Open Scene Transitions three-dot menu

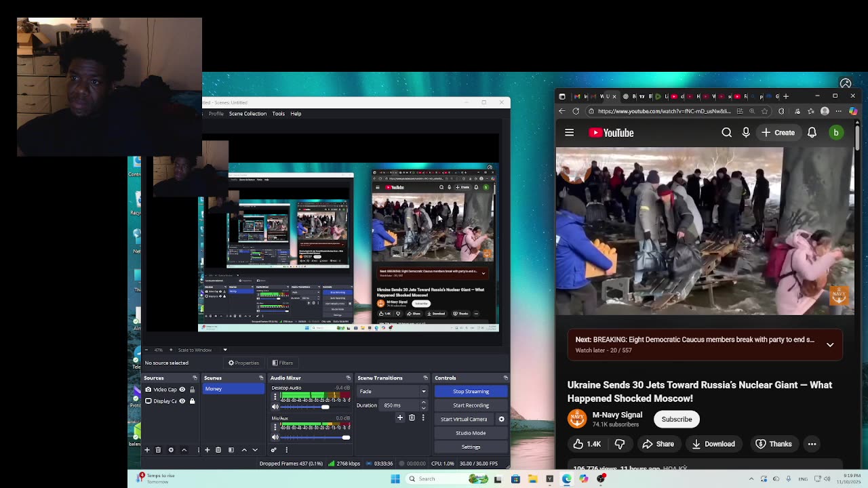pyautogui.click(x=423, y=418)
